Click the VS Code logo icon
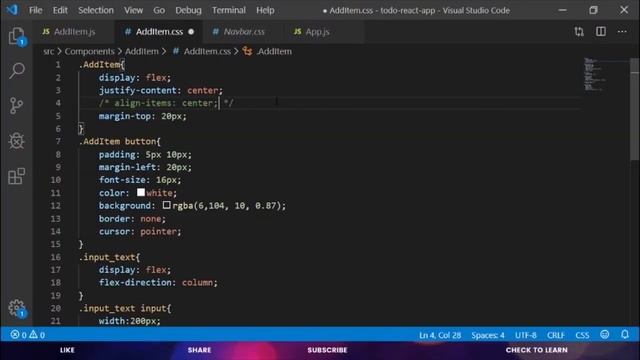 [x=12, y=10]
